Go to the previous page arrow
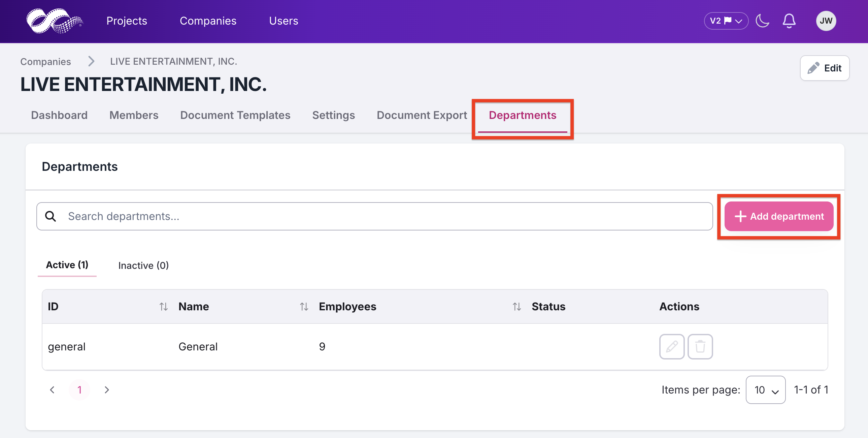The width and height of the screenshot is (868, 438). [52, 390]
